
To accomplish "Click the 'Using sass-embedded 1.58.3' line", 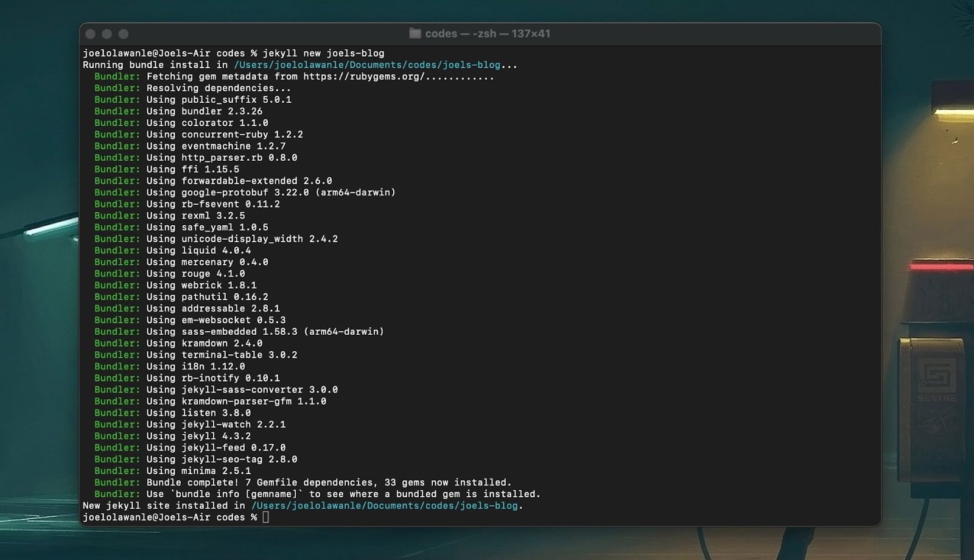I will (x=265, y=332).
